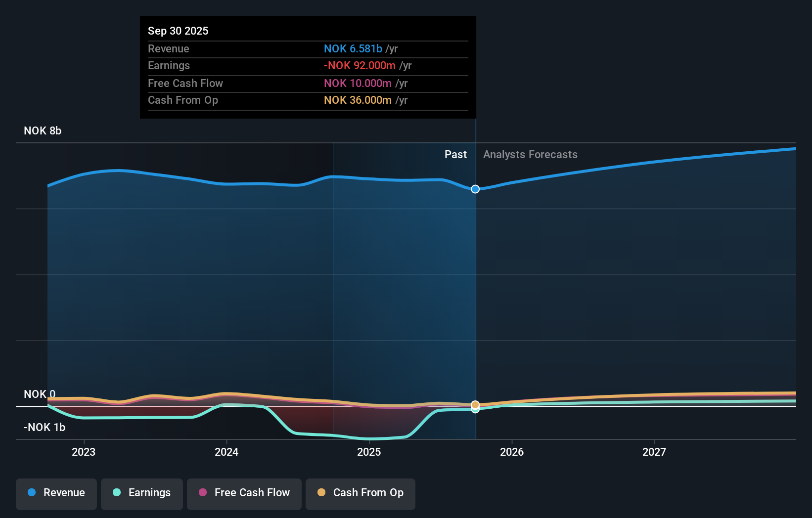This screenshot has width=812, height=518.
Task: Click the 'Free Cash Flow' label in the tooltip
Action: click(x=185, y=83)
